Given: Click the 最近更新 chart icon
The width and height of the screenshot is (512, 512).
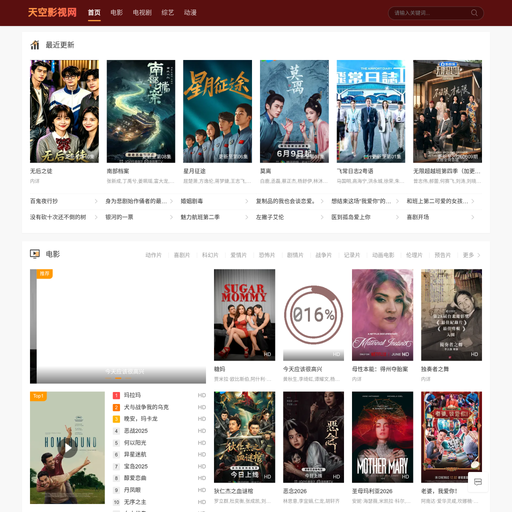Looking at the screenshot, I should click(x=35, y=45).
